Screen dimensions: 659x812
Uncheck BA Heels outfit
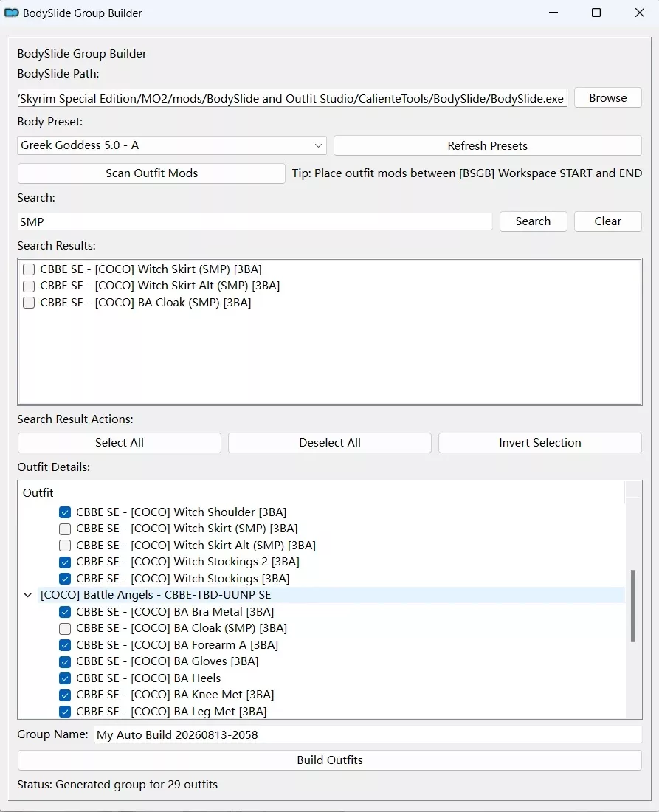pos(65,678)
